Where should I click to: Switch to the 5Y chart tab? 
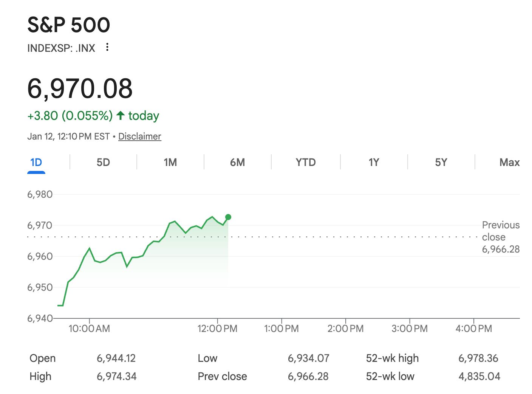point(441,163)
